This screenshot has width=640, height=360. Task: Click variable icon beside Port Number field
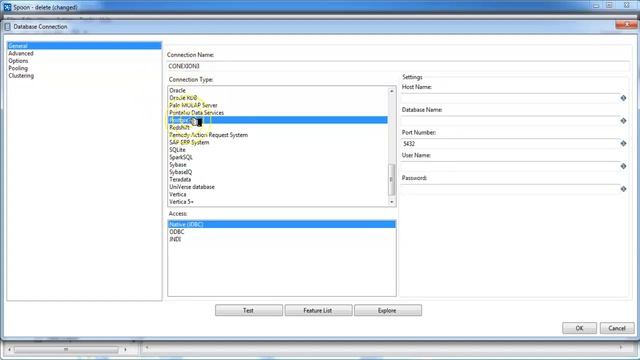pos(623,144)
